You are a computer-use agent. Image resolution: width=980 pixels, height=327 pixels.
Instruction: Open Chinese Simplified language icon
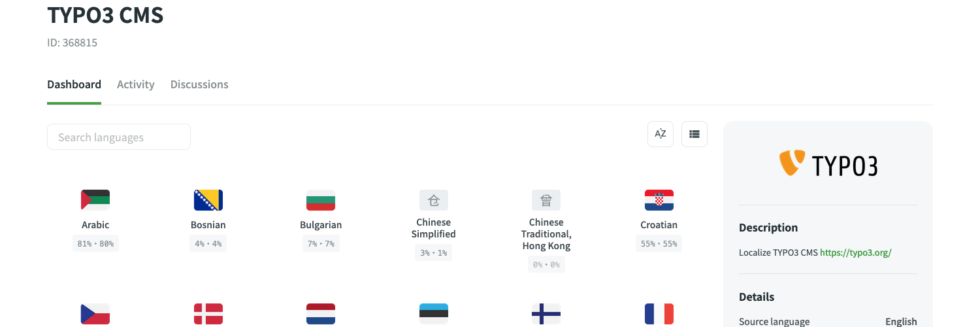click(x=434, y=199)
